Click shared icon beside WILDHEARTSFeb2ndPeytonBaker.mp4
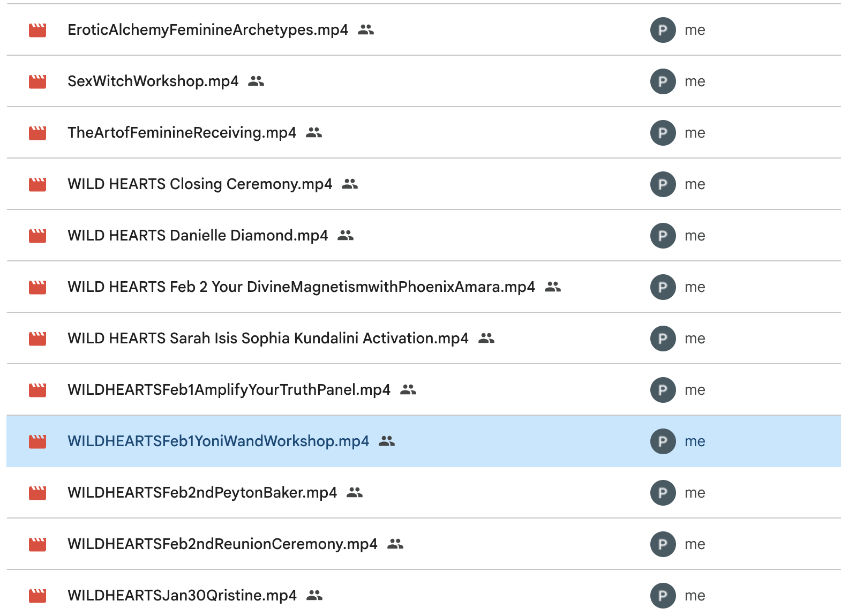Viewport: 841px width, 616px height. pos(355,493)
